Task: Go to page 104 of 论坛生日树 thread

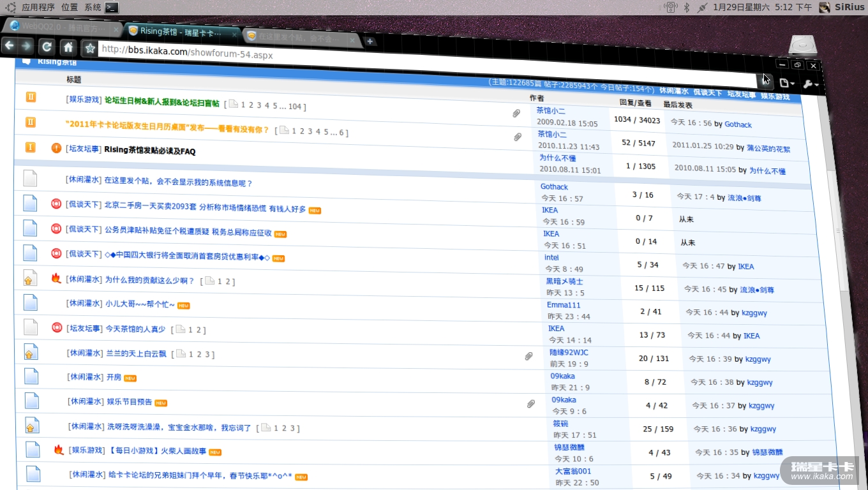Action: click(294, 107)
